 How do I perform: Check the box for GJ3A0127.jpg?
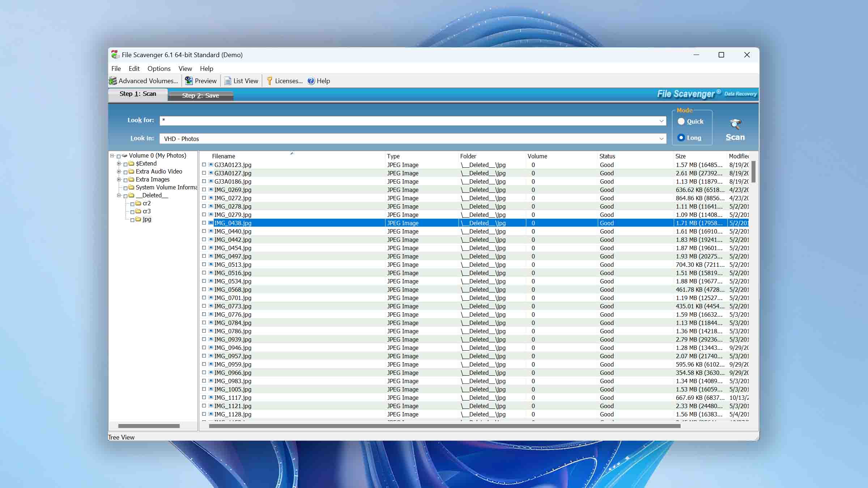pos(204,173)
